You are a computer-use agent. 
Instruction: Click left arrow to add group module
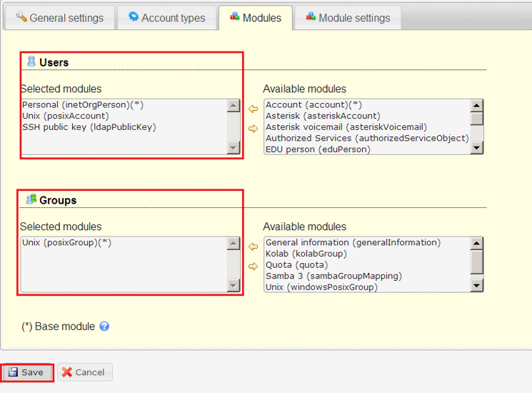pos(253,247)
